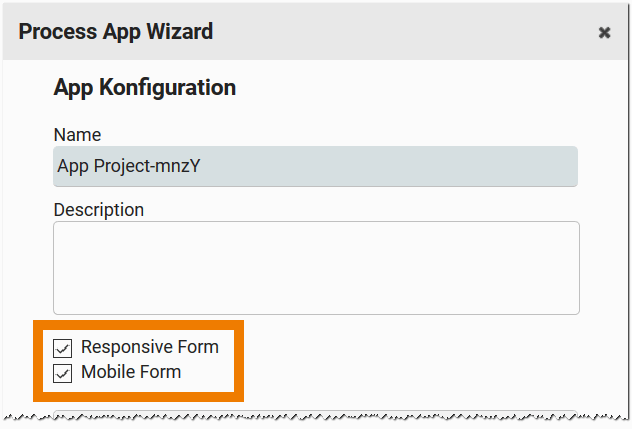Click the Description field label
The height and width of the screenshot is (429, 632).
[98, 210]
